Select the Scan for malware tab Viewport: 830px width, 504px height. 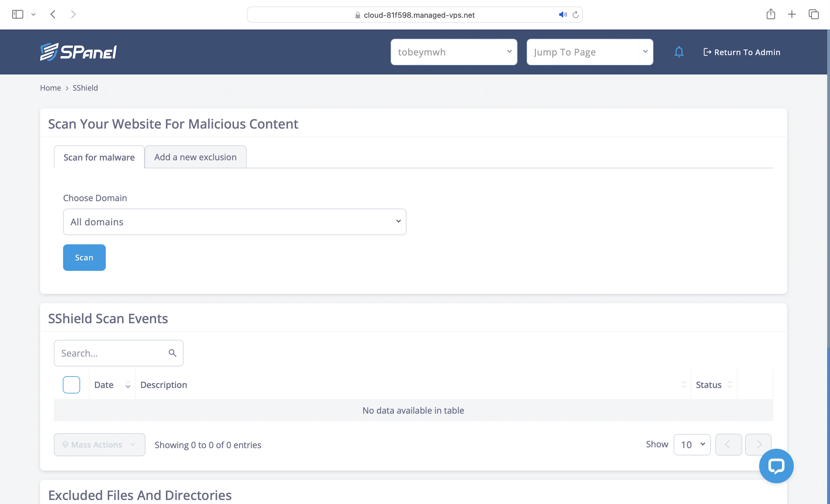pos(99,157)
